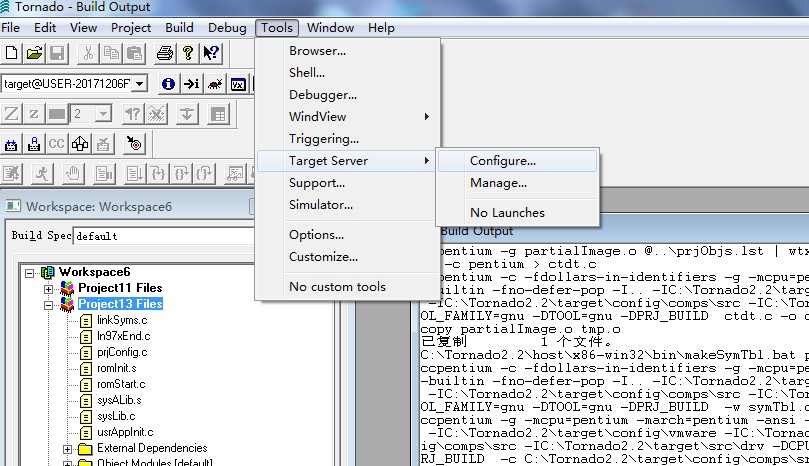
Task: Click the small z toolbar icon
Action: [34, 114]
